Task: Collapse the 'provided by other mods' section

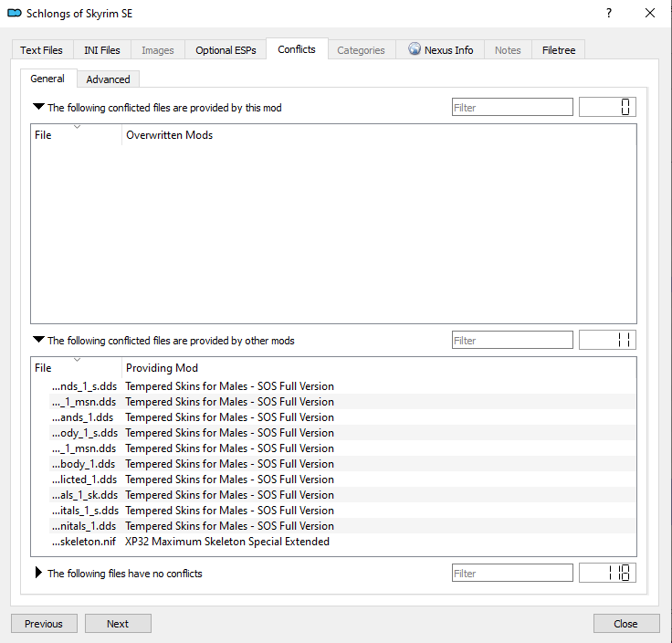Action: coord(38,340)
